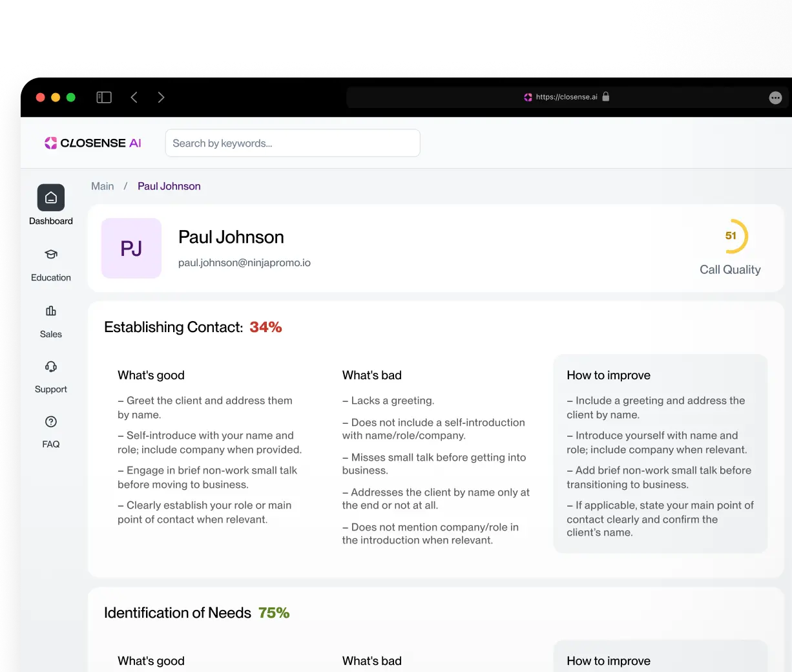
Task: Click the Main breadcrumb link
Action: pyautogui.click(x=102, y=186)
